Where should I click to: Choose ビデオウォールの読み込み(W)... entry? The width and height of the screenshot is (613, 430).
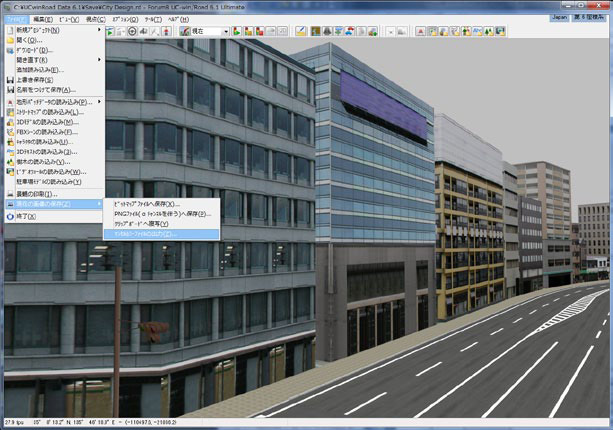coord(54,172)
